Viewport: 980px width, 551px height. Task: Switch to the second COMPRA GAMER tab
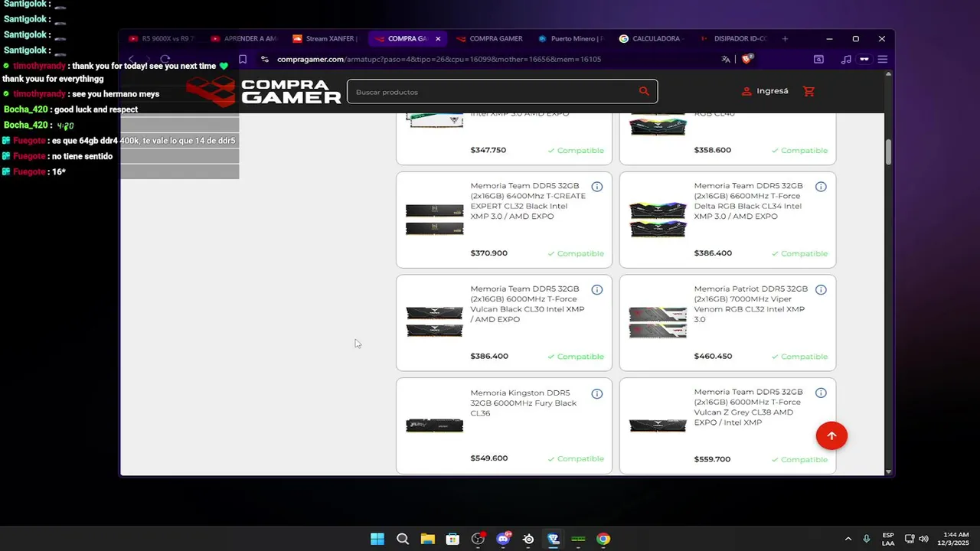tap(489, 38)
